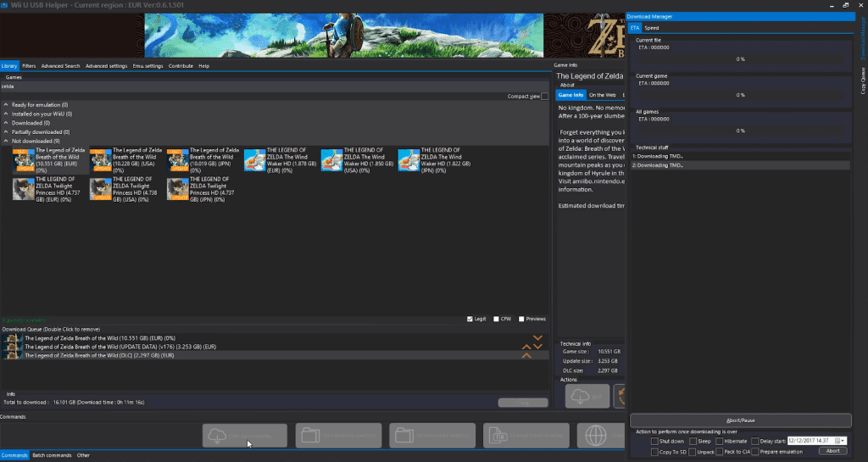Select Breath of the Wild EUR game thumbnail

24,159
